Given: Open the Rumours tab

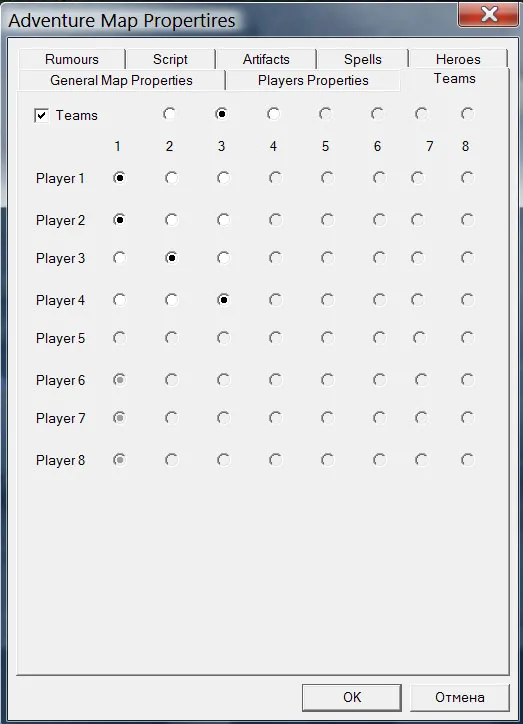Looking at the screenshot, I should click(x=72, y=59).
